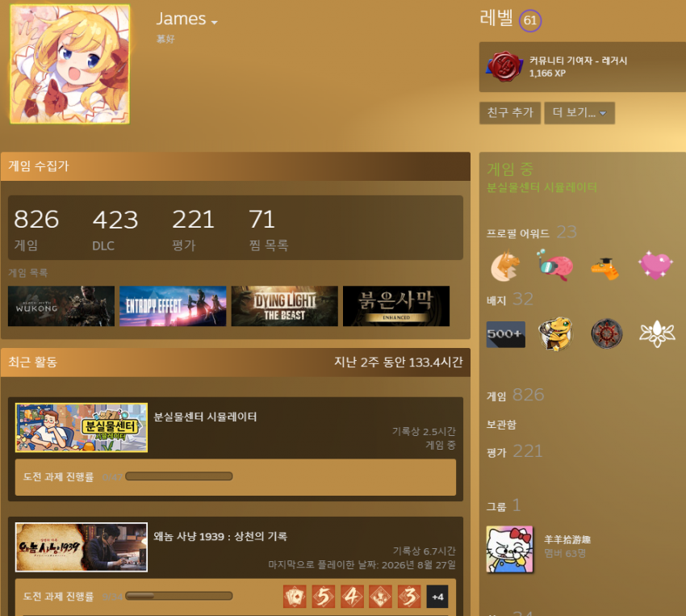Open the 826 게임 count
The width and height of the screenshot is (686, 616).
36,230
